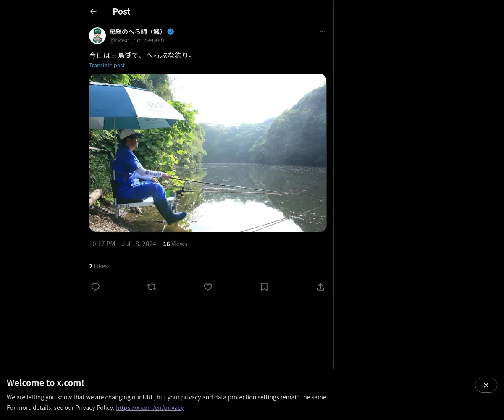Click the blue verified badge
Viewport: 504px width, 420px height.
[171, 31]
